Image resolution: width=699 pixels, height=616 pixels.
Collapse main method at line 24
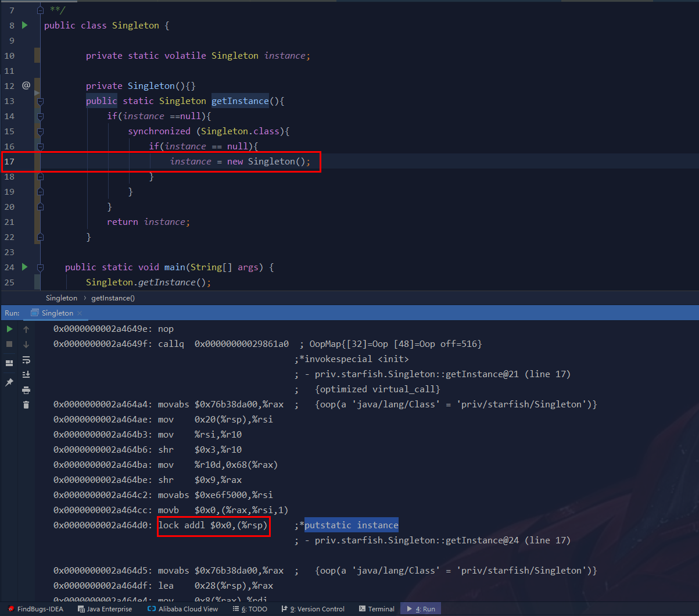pos(40,267)
